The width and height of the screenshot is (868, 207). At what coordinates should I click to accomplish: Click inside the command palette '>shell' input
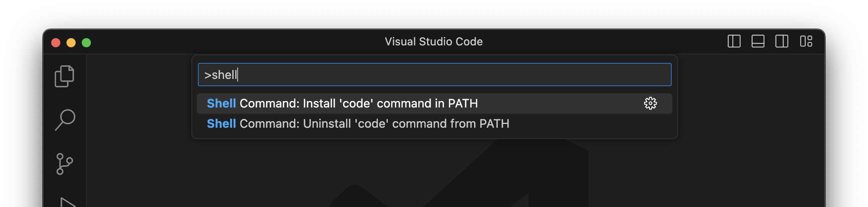(434, 75)
